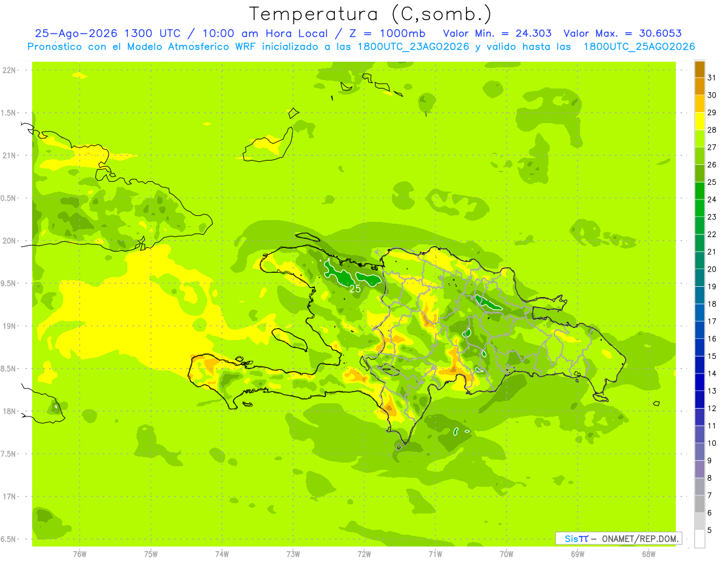Click the '68W' longitude axis label
The height and width of the screenshot is (562, 728).
[x=649, y=554]
